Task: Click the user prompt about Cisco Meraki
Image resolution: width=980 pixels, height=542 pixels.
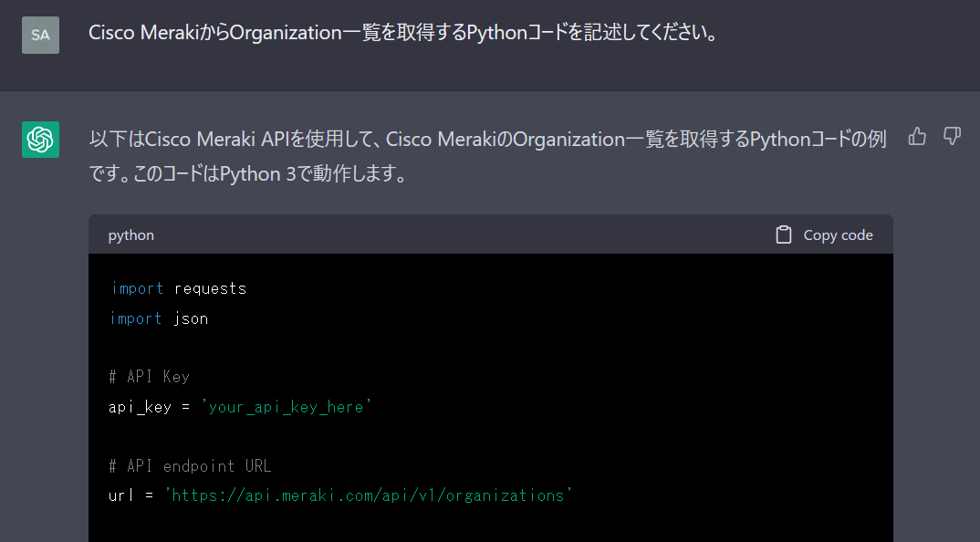Action: (404, 33)
